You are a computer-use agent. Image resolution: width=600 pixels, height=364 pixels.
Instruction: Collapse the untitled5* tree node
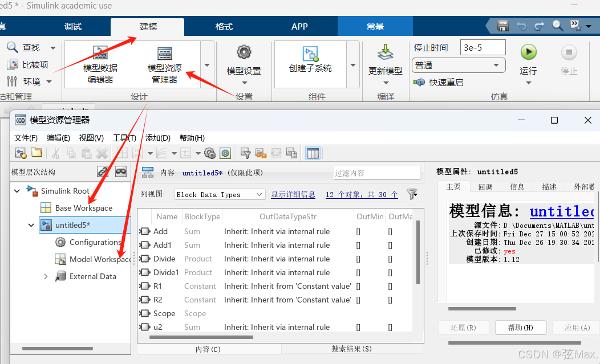coord(31,225)
